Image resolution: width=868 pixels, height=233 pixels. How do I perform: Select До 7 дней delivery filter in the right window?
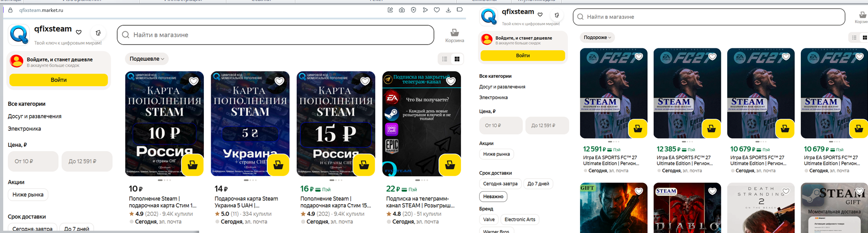[x=538, y=184]
